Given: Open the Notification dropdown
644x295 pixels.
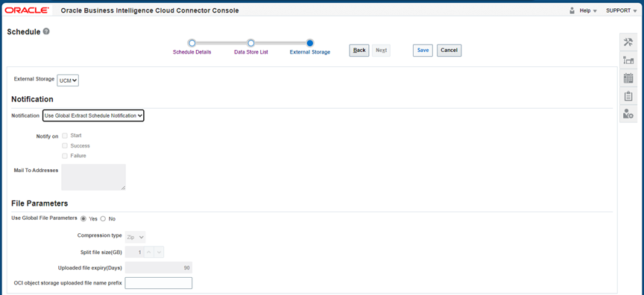Looking at the screenshot, I should point(93,116).
